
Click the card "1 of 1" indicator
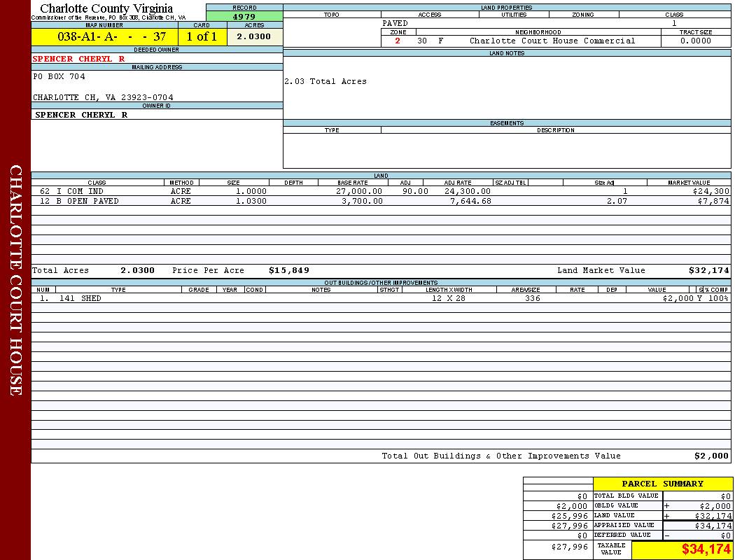click(202, 37)
